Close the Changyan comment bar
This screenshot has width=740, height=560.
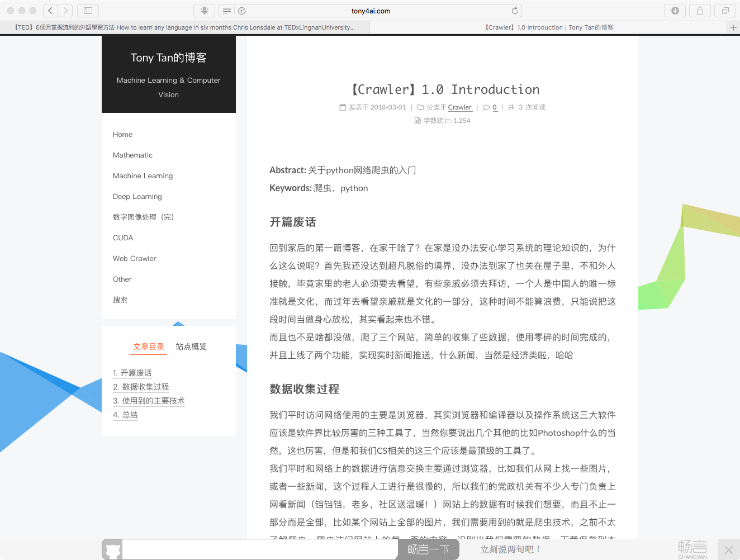click(728, 550)
